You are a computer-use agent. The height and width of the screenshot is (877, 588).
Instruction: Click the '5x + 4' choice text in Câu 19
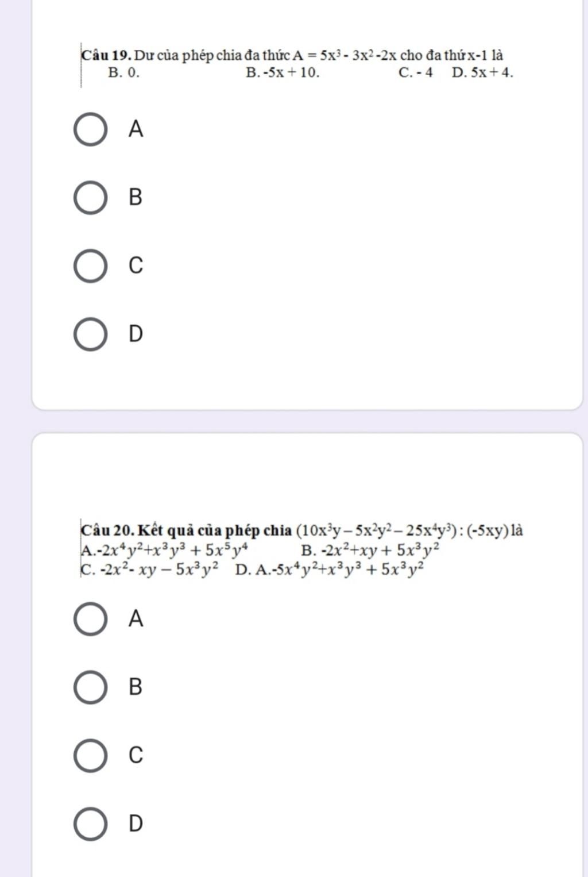pos(490,73)
